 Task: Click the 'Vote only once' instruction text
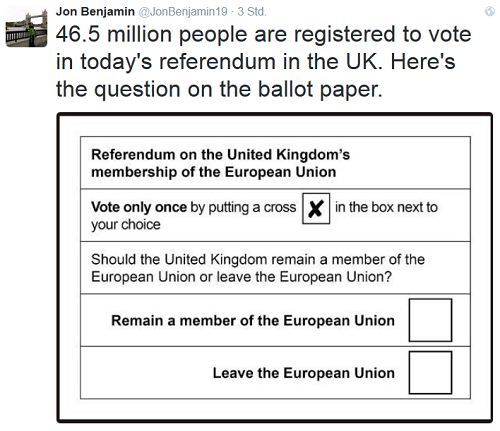139,207
